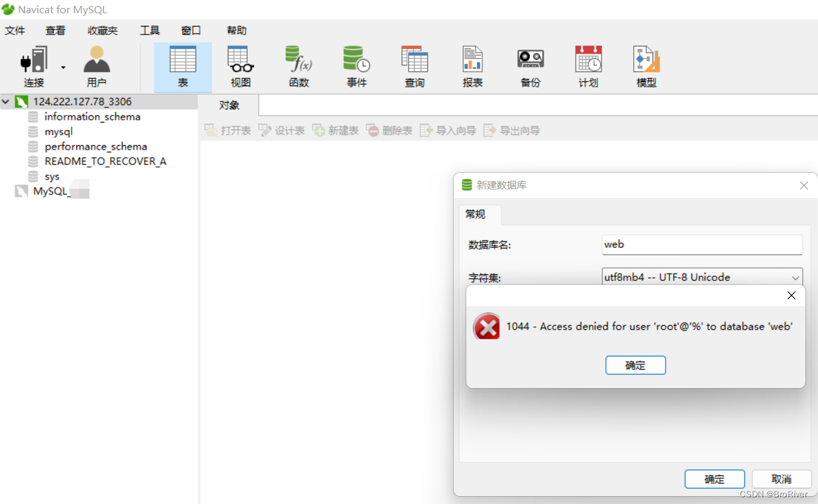Open the 窗口 menu
Viewport: 818px width, 504px height.
pyautogui.click(x=191, y=30)
